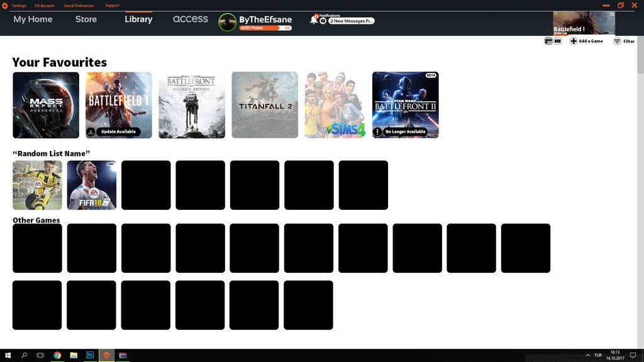Open the FIFA 17 tile
Viewport: 644px width, 362px height.
[37, 185]
